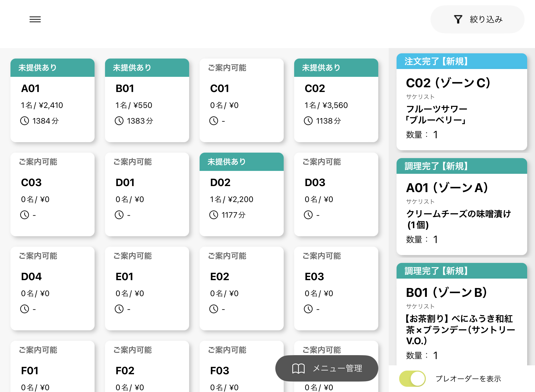
Task: Open the メニュー管理 button
Action: [x=327, y=368]
